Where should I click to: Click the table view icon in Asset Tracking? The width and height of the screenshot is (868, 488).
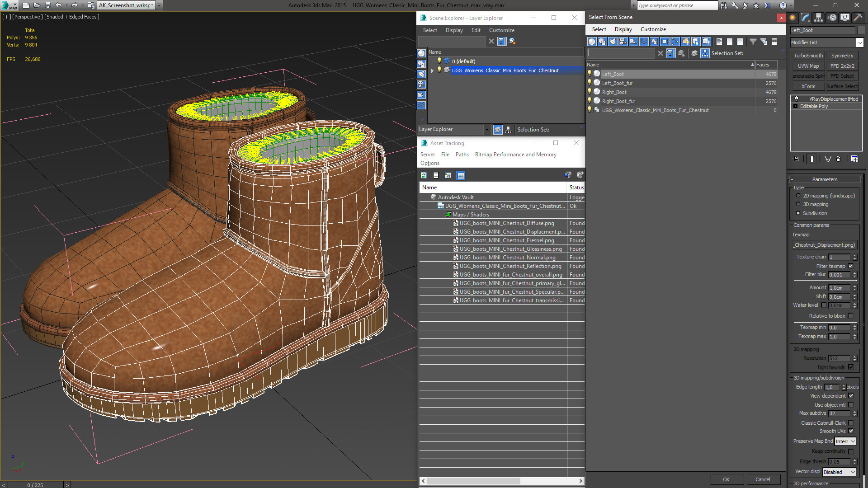pyautogui.click(x=460, y=175)
